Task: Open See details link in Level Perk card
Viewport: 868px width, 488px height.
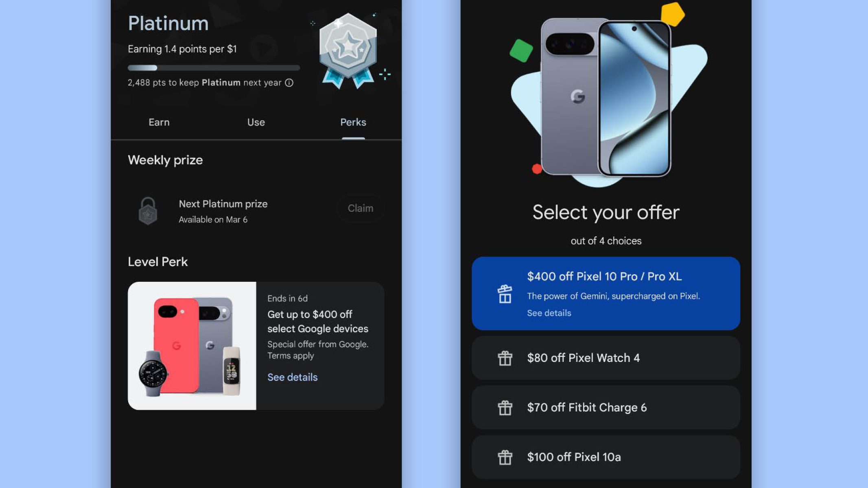Action: tap(292, 377)
